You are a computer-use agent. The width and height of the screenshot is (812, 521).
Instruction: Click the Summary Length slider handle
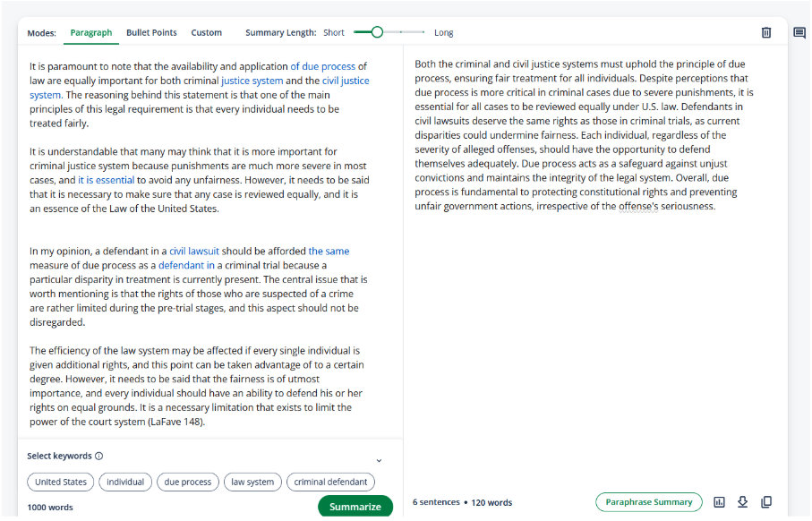click(x=377, y=32)
